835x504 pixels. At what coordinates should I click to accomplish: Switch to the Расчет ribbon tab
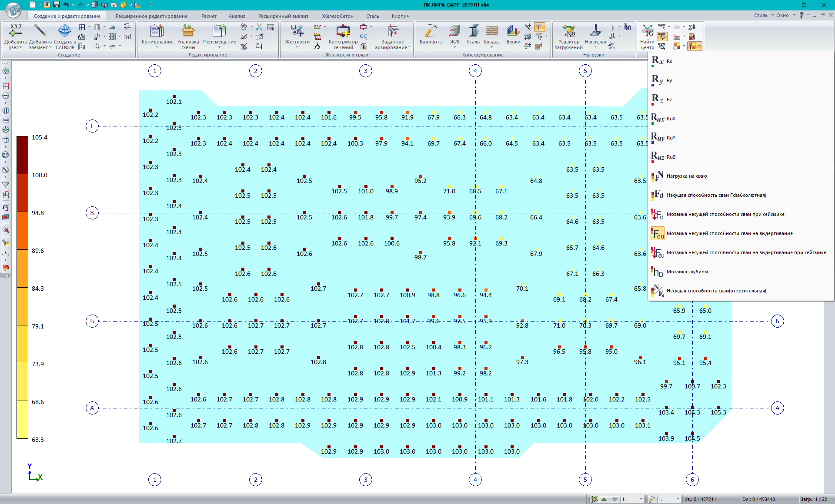209,16
